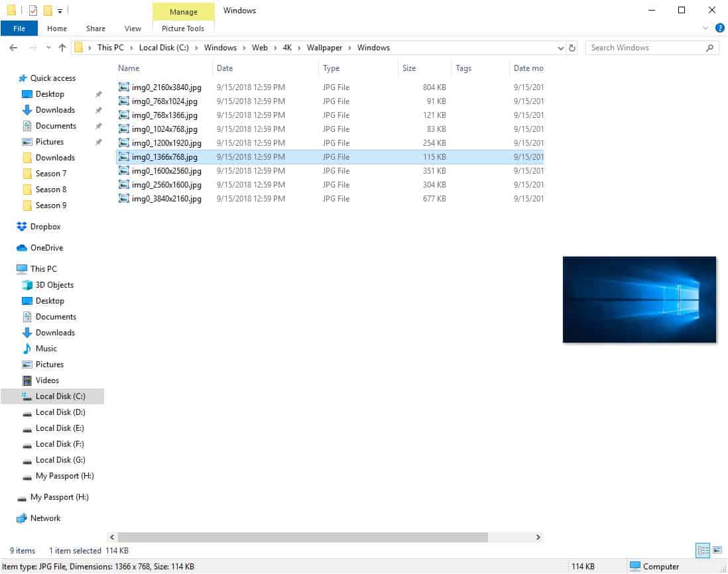Open the Season 7 folder
The image size is (728, 574).
click(50, 174)
